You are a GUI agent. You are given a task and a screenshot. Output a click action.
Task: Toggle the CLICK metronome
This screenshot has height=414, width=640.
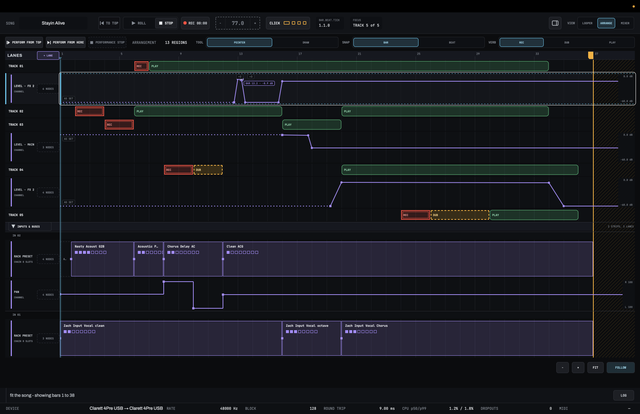pos(288,23)
